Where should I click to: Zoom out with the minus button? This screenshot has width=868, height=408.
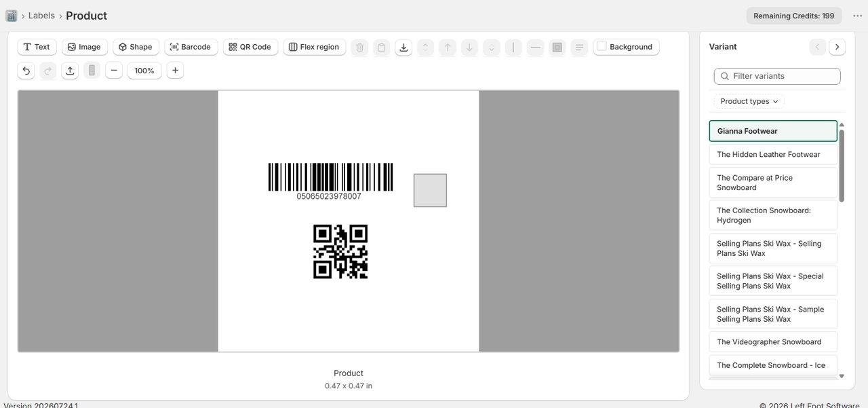click(114, 71)
